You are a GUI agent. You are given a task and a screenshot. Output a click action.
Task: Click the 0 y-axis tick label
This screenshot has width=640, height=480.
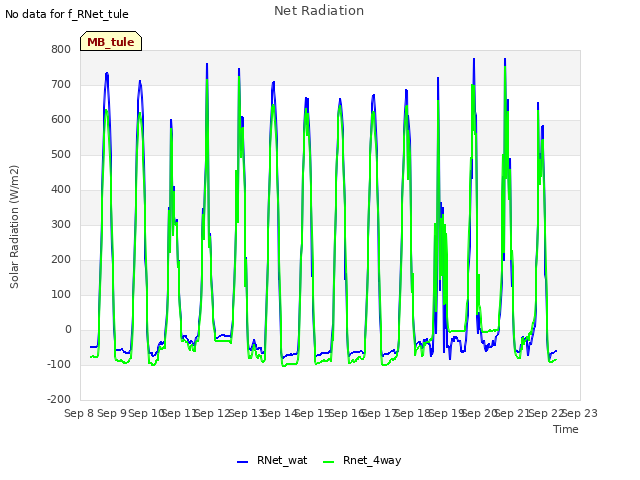click(x=68, y=330)
